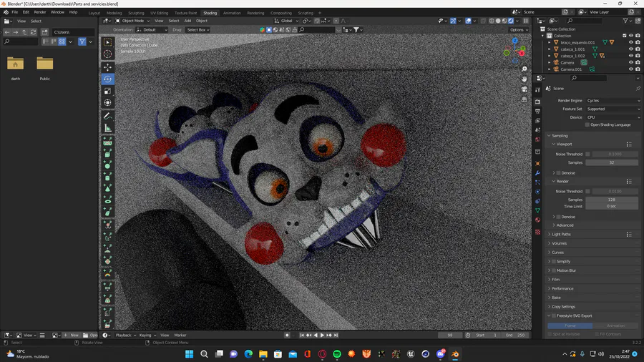Select the Move tool

click(107, 67)
